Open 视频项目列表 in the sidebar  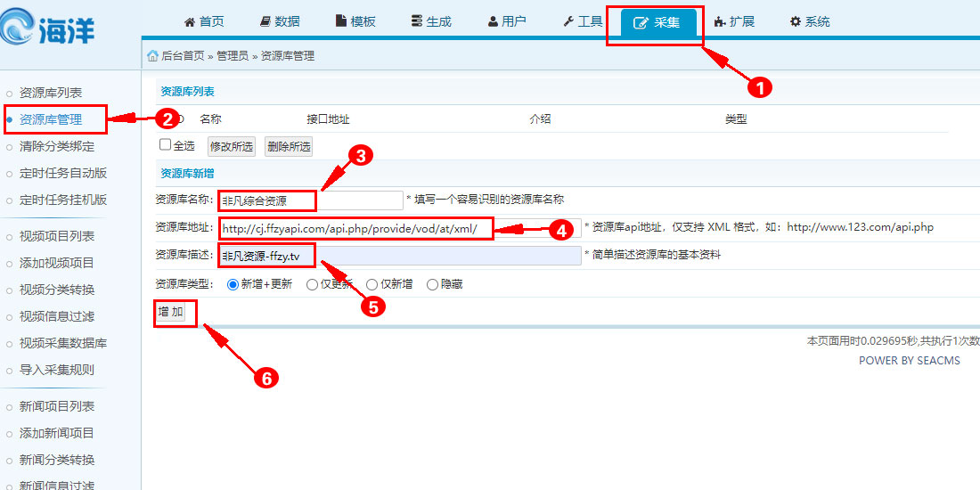click(57, 236)
